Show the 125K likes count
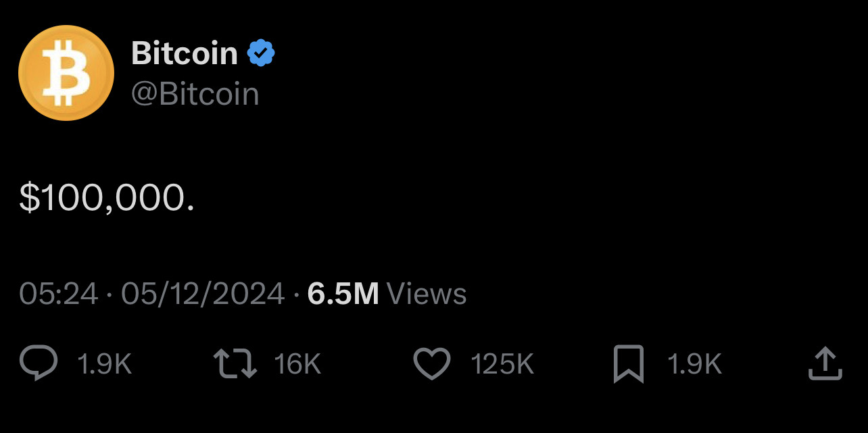 (502, 365)
